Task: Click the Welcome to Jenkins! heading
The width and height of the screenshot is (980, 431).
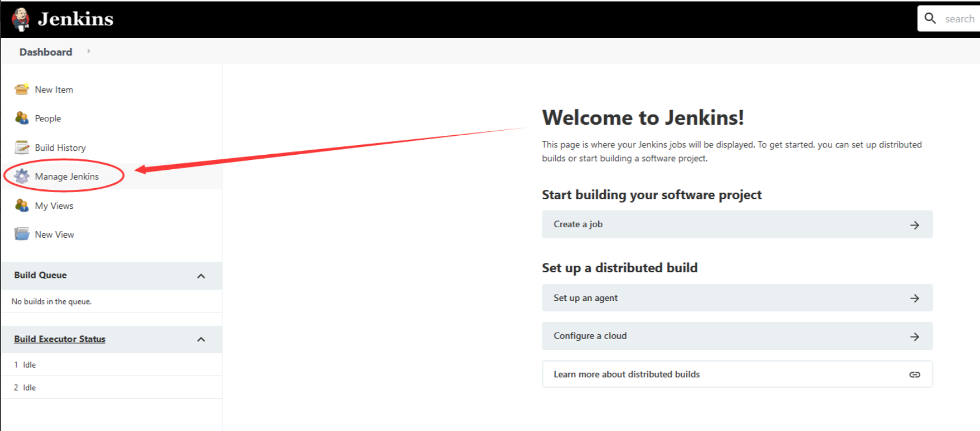Action: pos(643,117)
